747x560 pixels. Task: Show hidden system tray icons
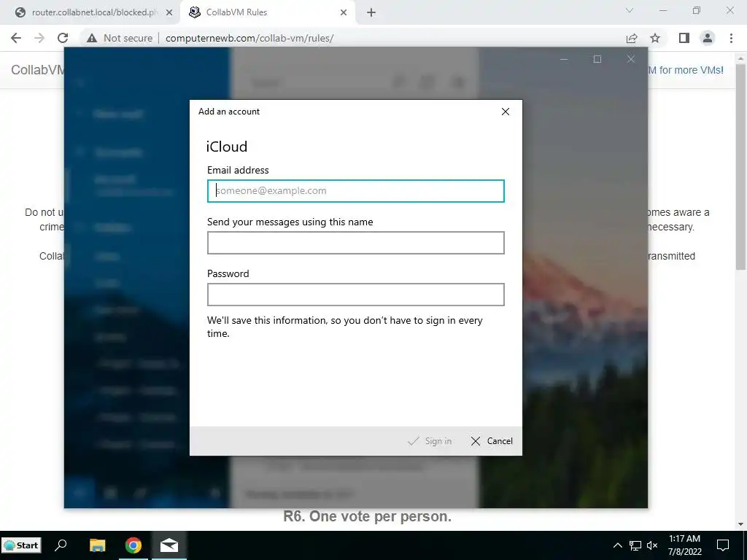(617, 545)
